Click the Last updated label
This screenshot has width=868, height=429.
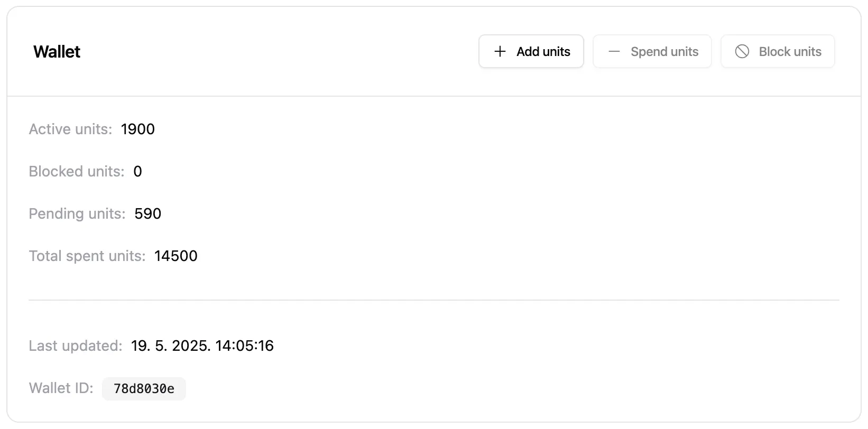(x=75, y=346)
